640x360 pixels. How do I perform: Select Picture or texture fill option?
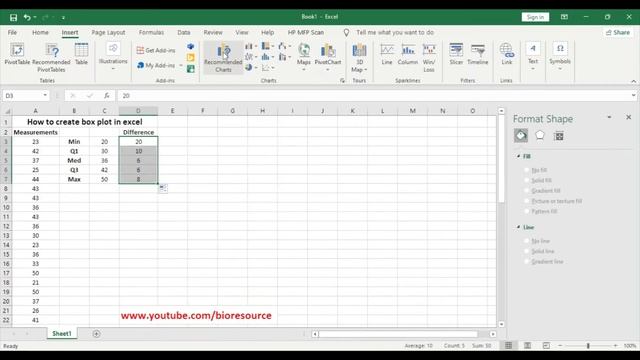pos(527,201)
